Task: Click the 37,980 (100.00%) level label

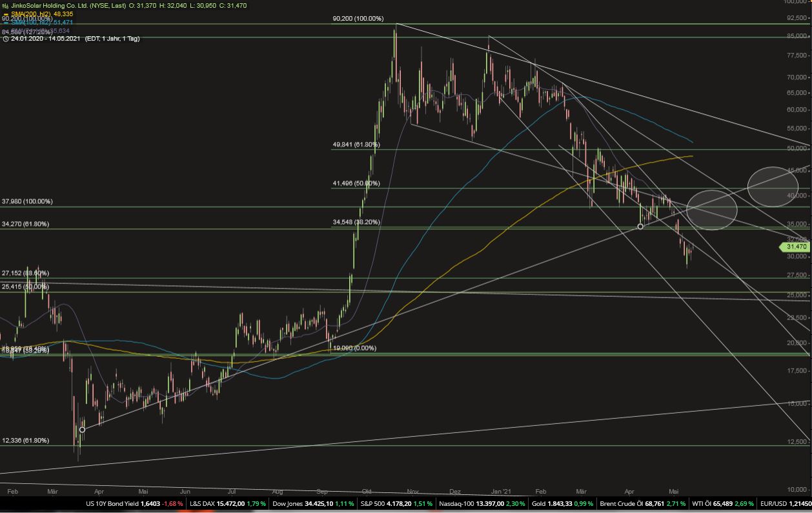Action: pos(27,201)
